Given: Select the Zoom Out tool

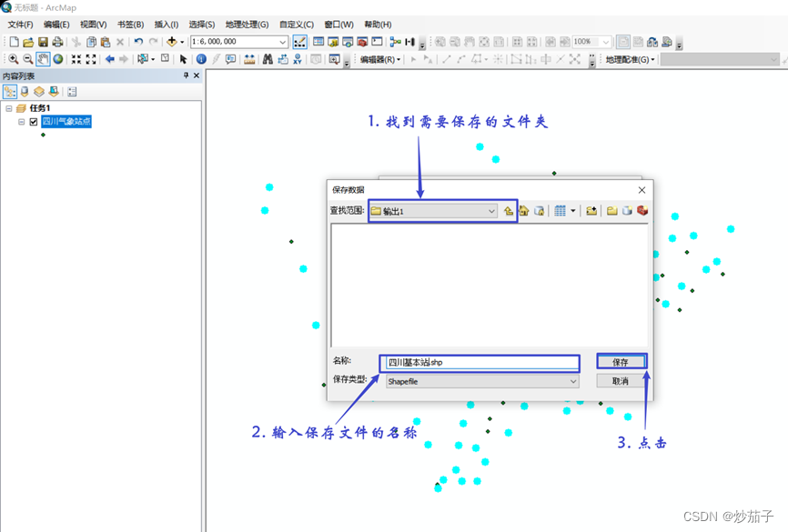Looking at the screenshot, I should (x=27, y=59).
